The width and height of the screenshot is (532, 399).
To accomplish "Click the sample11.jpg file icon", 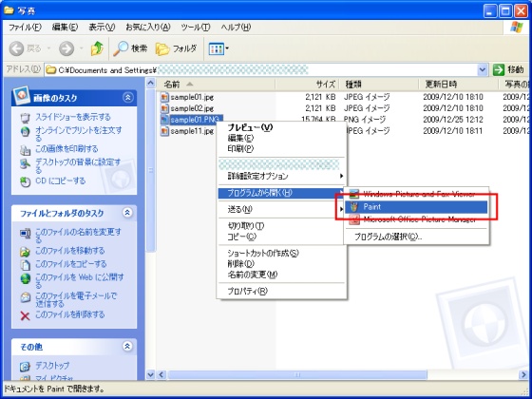I will click(164, 131).
